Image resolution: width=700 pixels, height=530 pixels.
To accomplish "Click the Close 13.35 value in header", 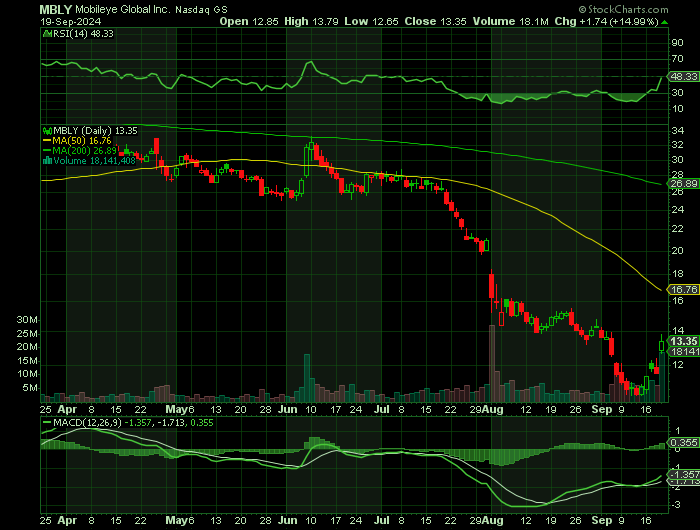I will coord(435,21).
